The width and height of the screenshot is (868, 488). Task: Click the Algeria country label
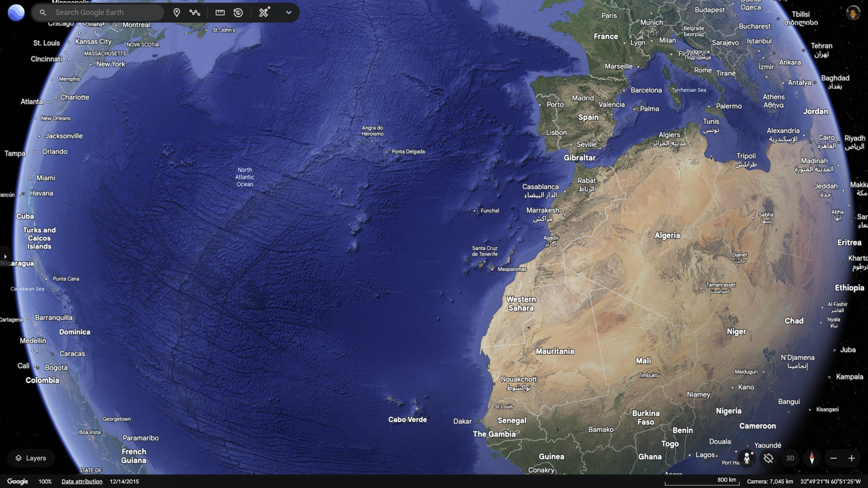667,235
